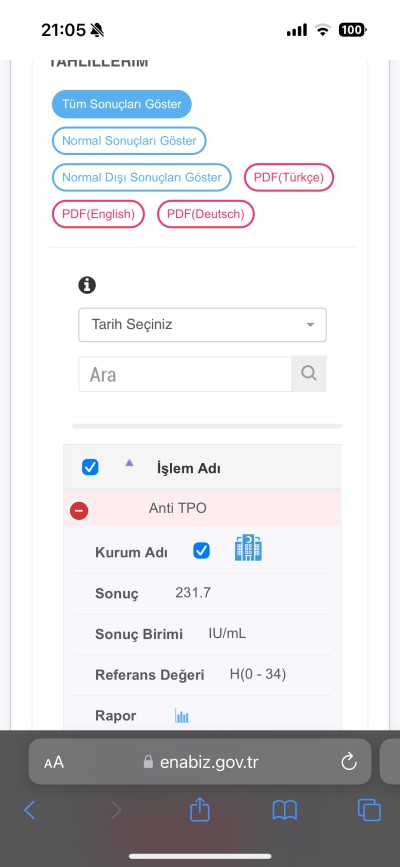Uncheck the Kurum Adı checkbox
400x867 pixels.
click(x=201, y=551)
